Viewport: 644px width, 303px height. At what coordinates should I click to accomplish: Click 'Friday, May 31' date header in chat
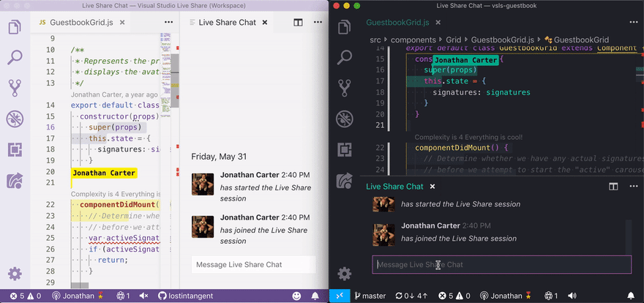click(219, 157)
